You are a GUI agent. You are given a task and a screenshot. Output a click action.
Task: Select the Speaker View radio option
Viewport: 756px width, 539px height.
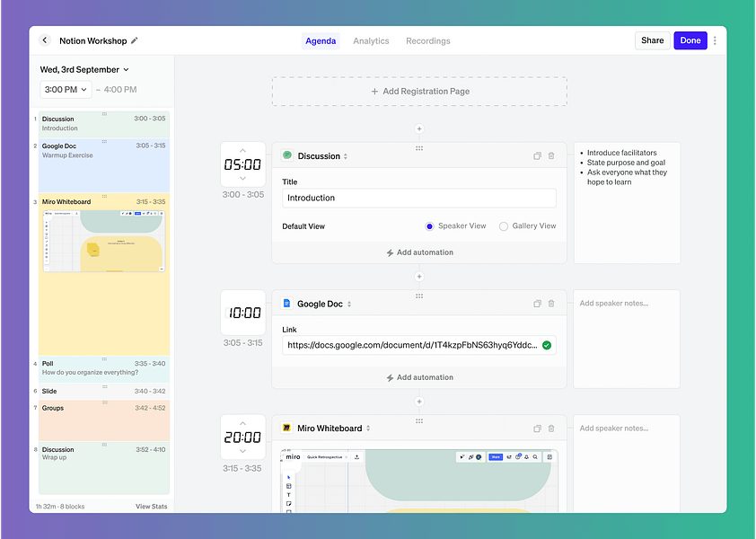[429, 226]
